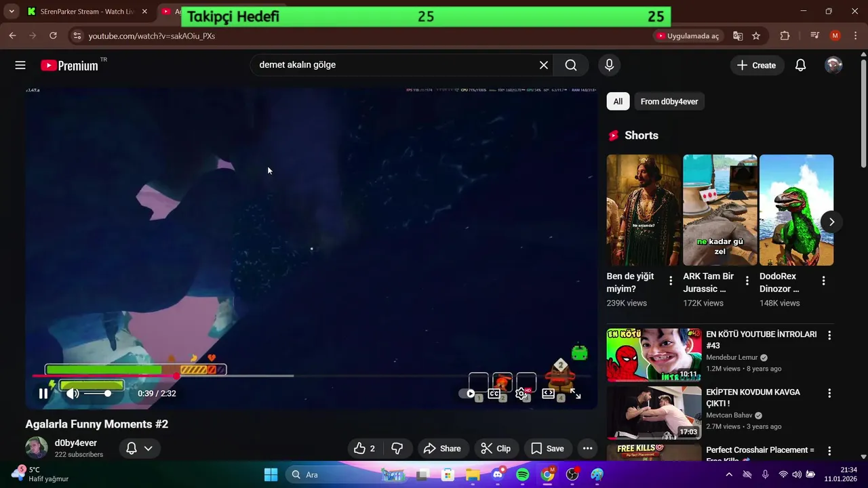
Task: Go to YouTube Premium home logo
Action: click(x=69, y=65)
